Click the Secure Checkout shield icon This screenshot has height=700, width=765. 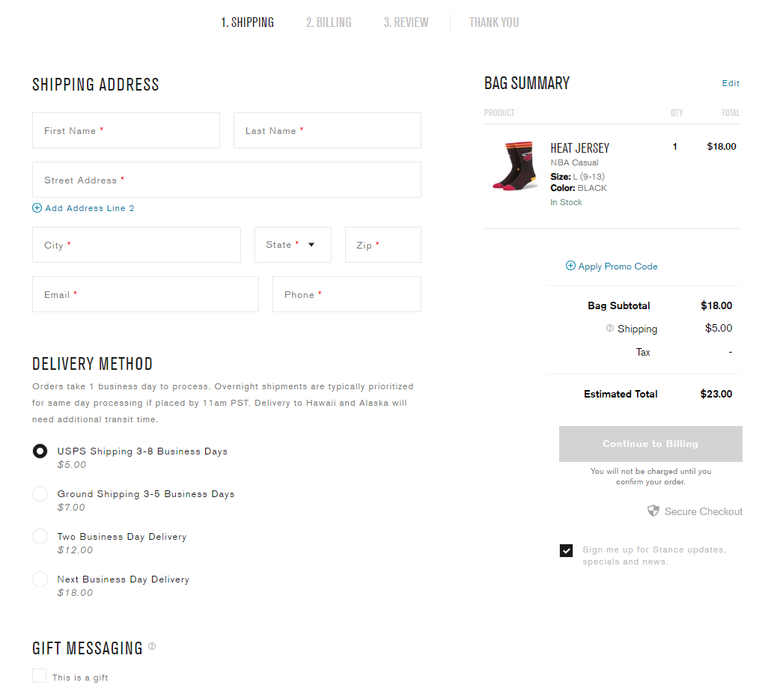coord(653,511)
